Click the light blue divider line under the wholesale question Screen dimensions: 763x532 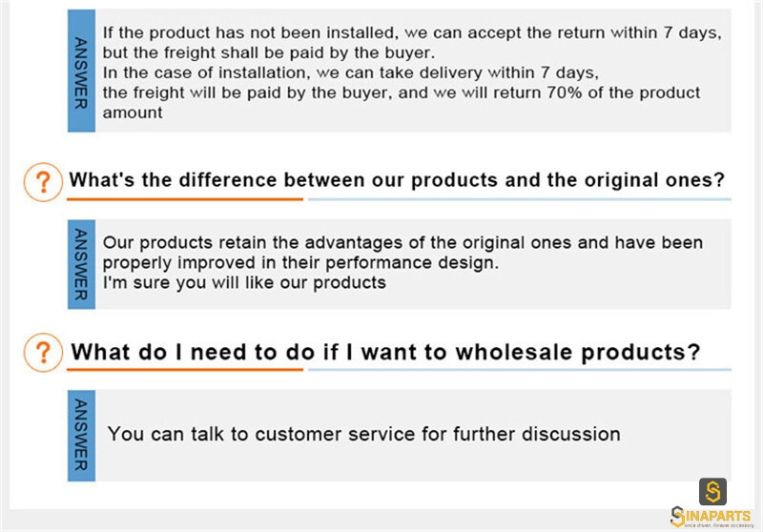click(520, 370)
